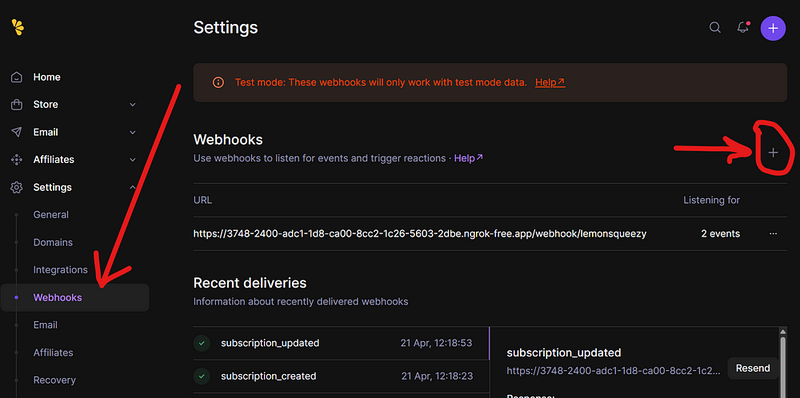Open the Domains settings page
Screen dimensions: 800x398
[x=53, y=242]
